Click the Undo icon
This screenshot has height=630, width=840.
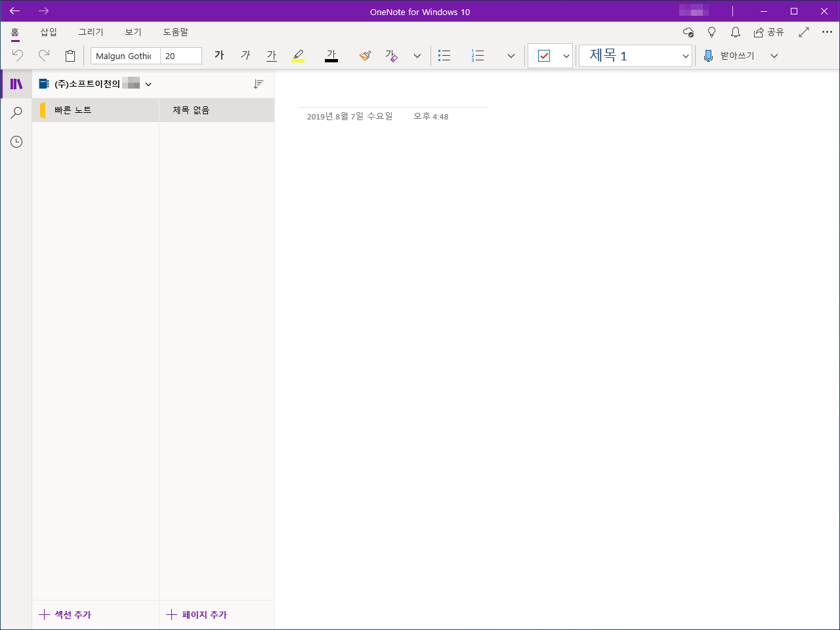click(x=17, y=55)
